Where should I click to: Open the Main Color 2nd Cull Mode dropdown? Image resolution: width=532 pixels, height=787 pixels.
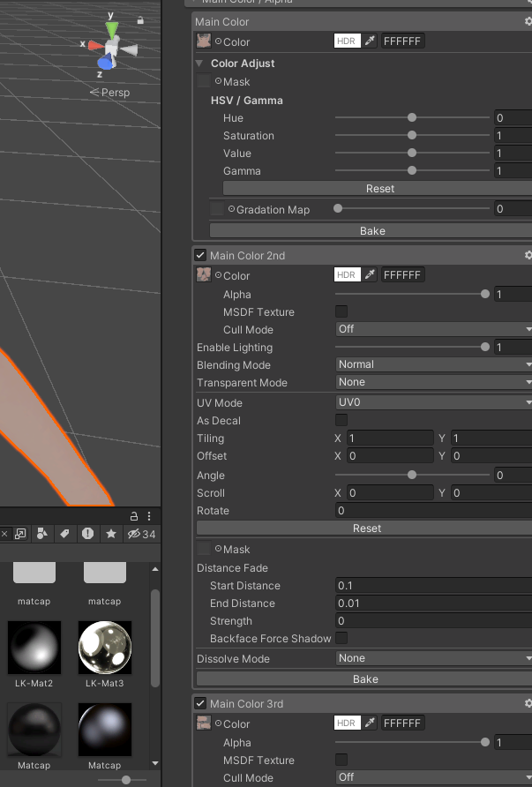pos(434,329)
